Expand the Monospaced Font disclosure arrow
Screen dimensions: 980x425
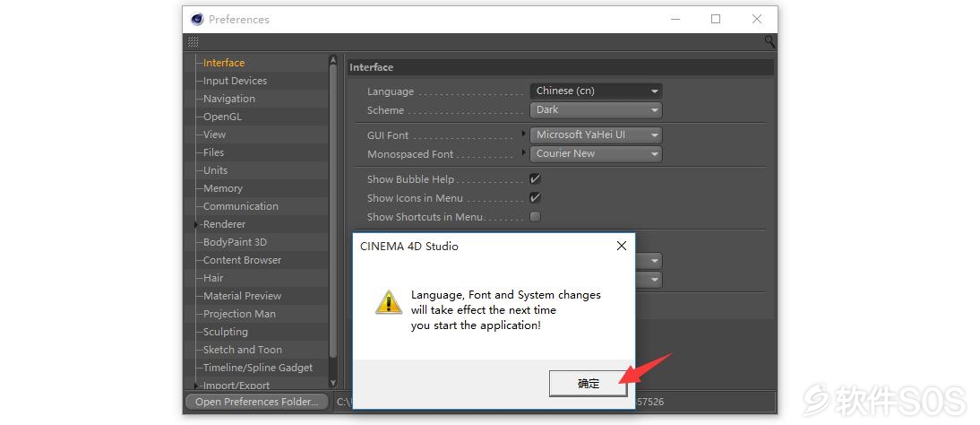tap(524, 152)
